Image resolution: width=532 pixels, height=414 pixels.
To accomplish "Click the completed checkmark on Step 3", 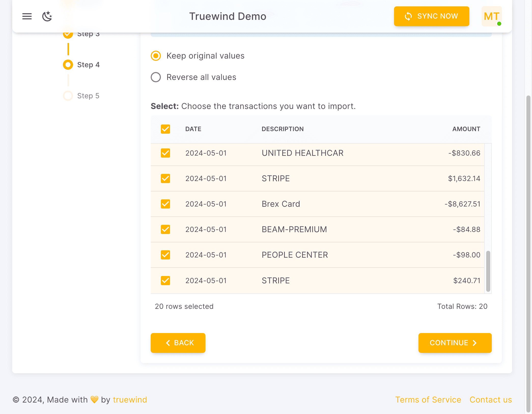I will pyautogui.click(x=68, y=33).
